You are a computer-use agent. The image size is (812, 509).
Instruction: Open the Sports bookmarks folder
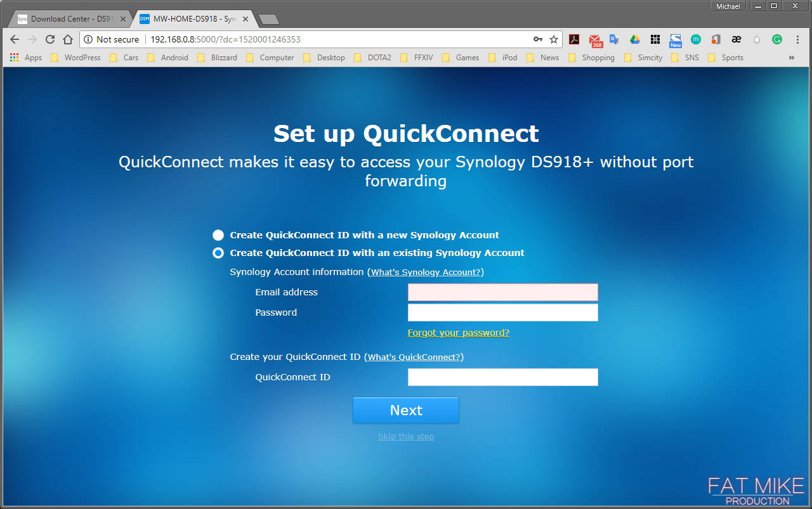click(725, 57)
